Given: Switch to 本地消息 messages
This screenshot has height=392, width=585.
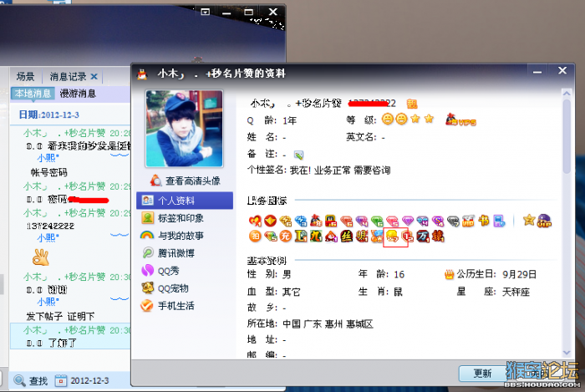Looking at the screenshot, I should click(x=33, y=94).
